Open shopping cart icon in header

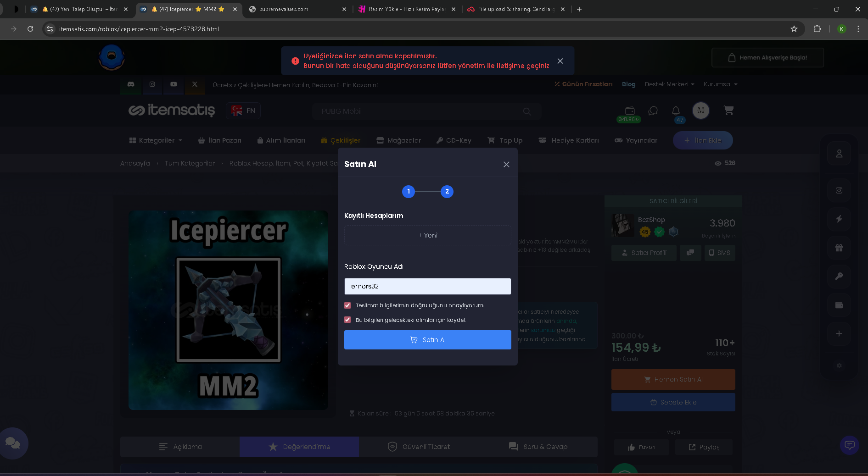coord(728,110)
